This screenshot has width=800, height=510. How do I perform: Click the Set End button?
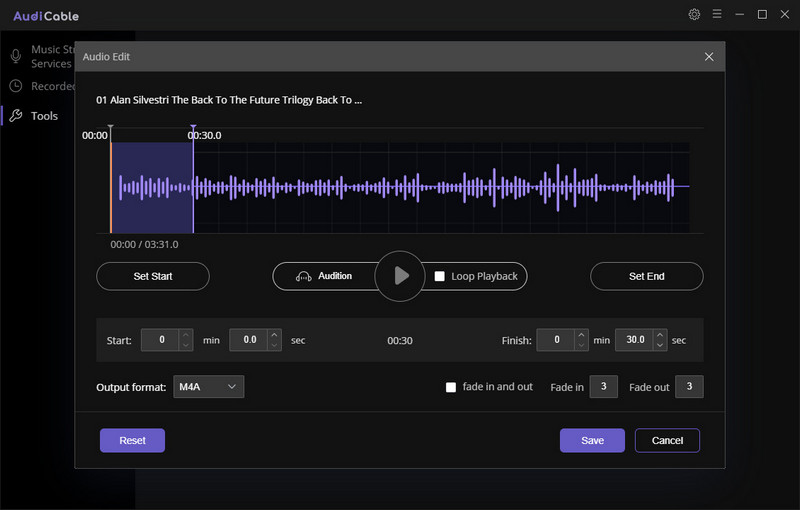click(646, 276)
